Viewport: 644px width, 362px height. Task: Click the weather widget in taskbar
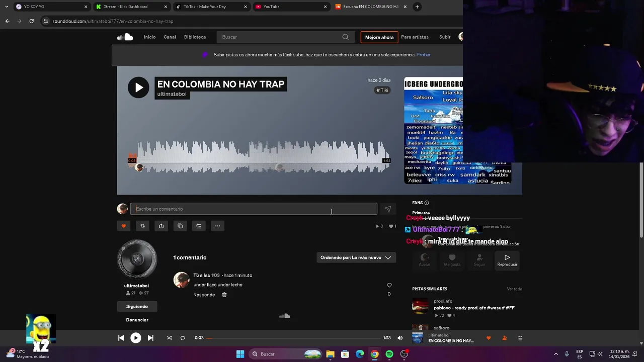28,354
